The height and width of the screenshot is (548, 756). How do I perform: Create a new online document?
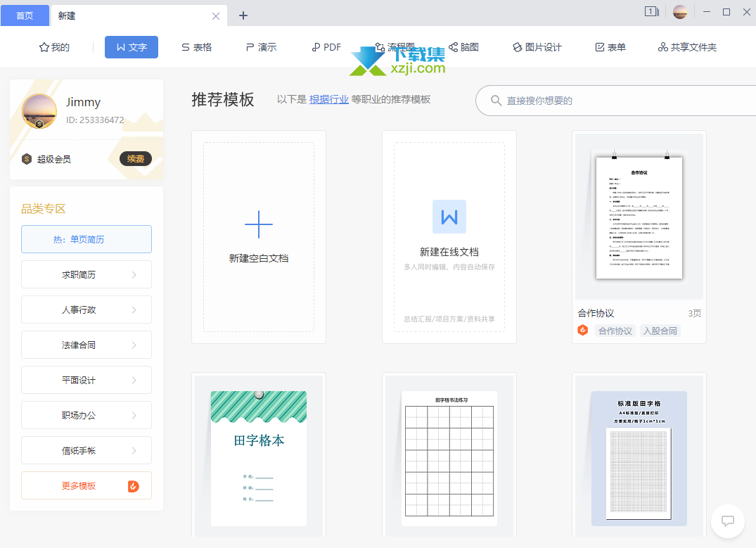(x=449, y=237)
